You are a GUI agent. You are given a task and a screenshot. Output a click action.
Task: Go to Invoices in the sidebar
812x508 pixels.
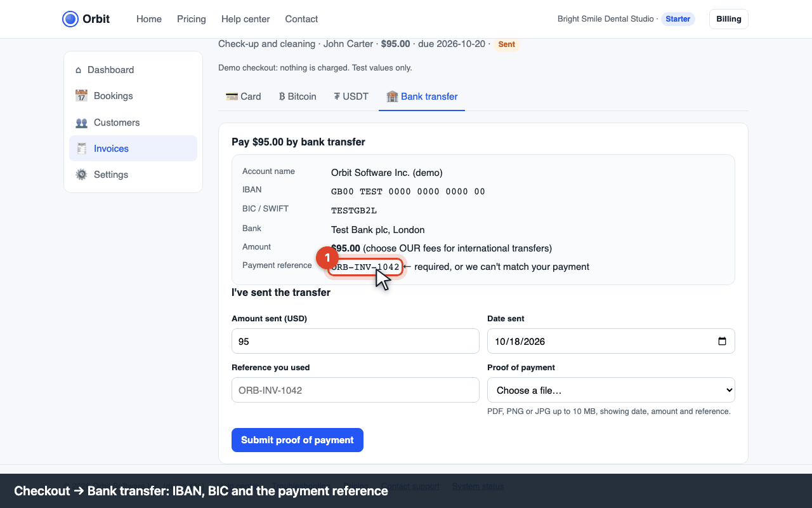(x=133, y=149)
